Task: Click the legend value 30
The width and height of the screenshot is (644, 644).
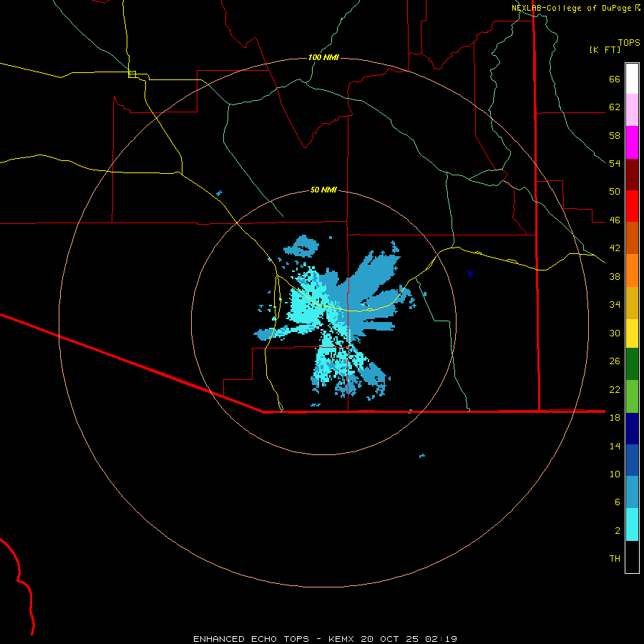Action: click(x=615, y=333)
